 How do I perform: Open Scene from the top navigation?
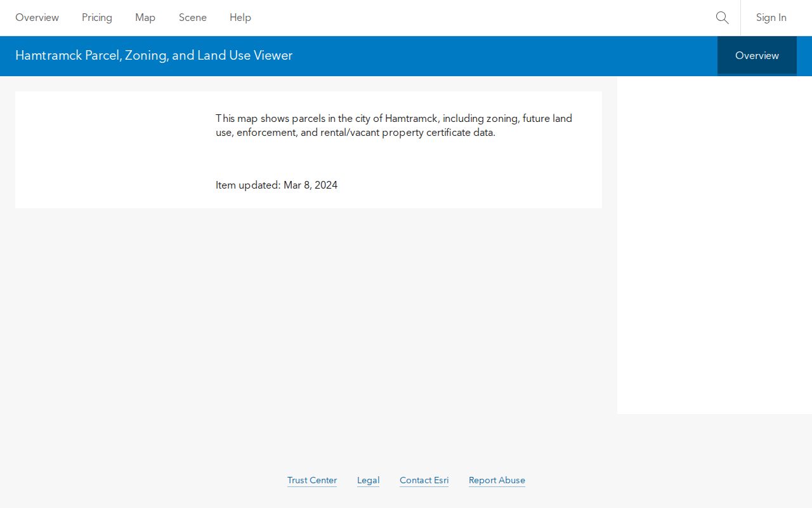point(193,18)
